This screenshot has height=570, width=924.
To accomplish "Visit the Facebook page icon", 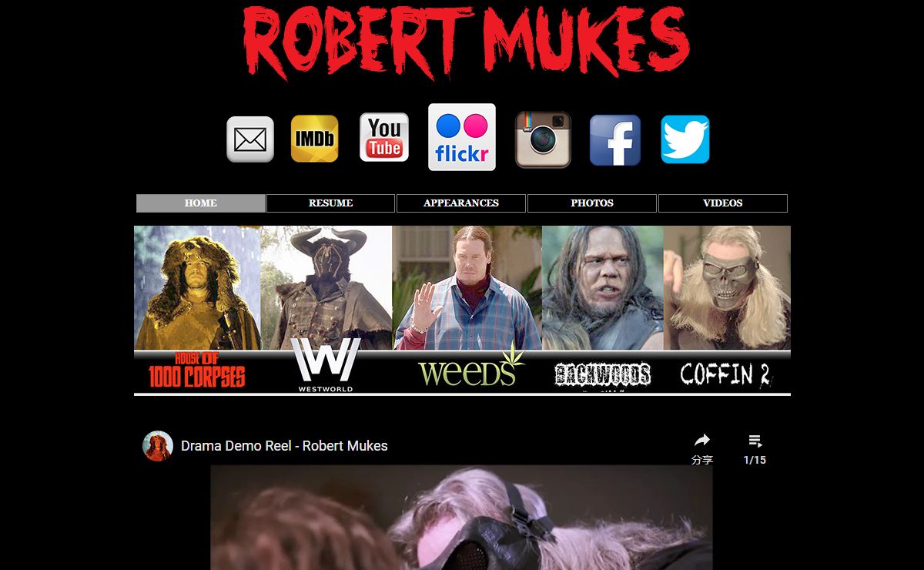I will coord(615,140).
